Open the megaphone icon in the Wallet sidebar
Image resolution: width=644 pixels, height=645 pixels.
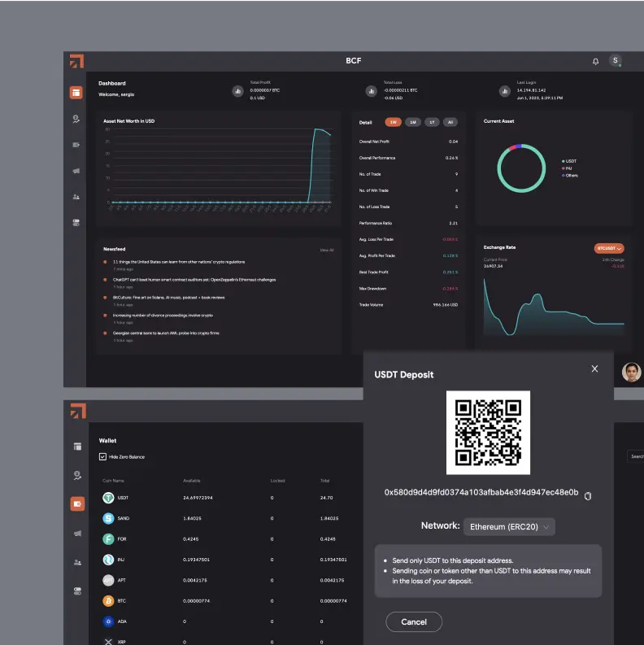[x=77, y=534]
